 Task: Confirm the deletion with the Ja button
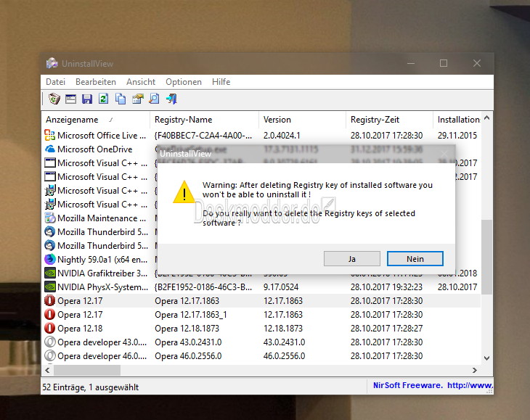pos(352,259)
